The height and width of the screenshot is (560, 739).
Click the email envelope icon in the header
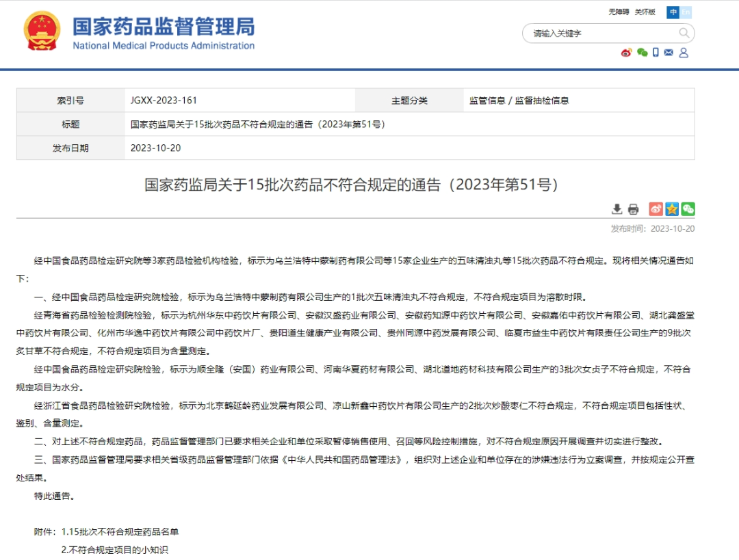click(x=669, y=53)
